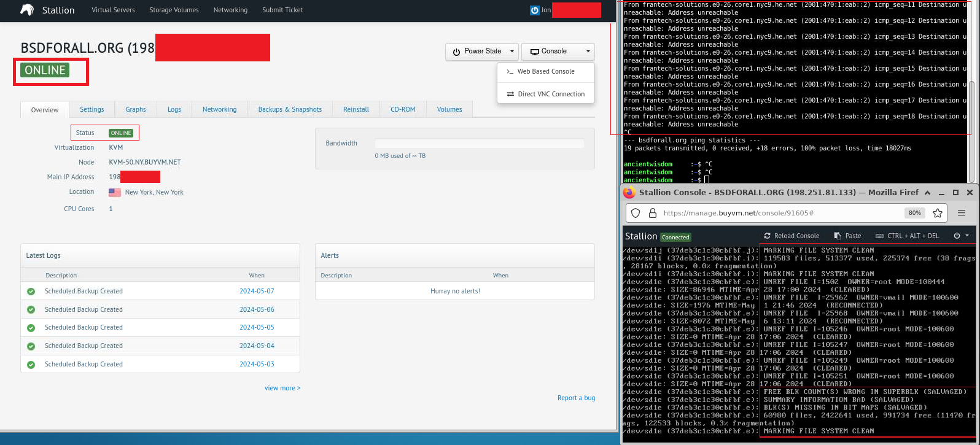
Task: Click the user power icon beside Jon
Action: tap(534, 10)
